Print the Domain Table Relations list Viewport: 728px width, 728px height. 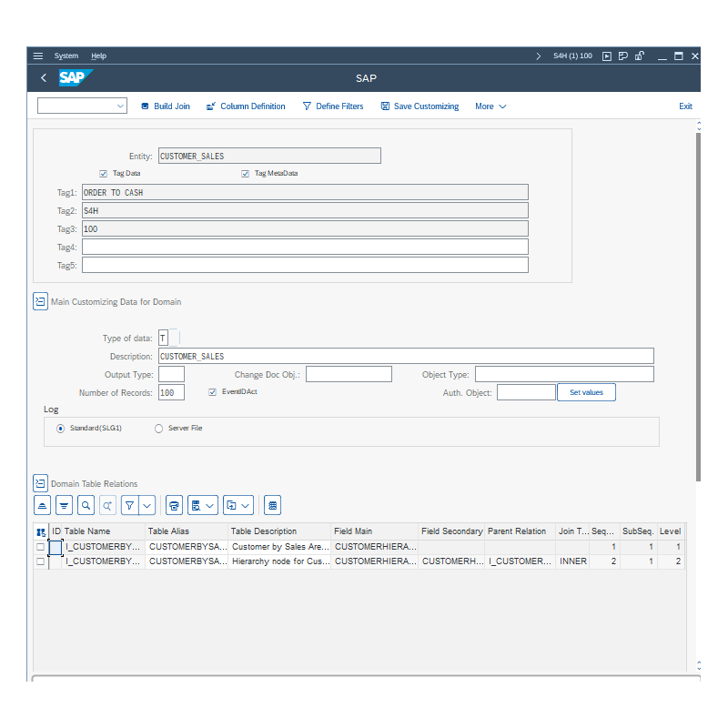click(174, 505)
